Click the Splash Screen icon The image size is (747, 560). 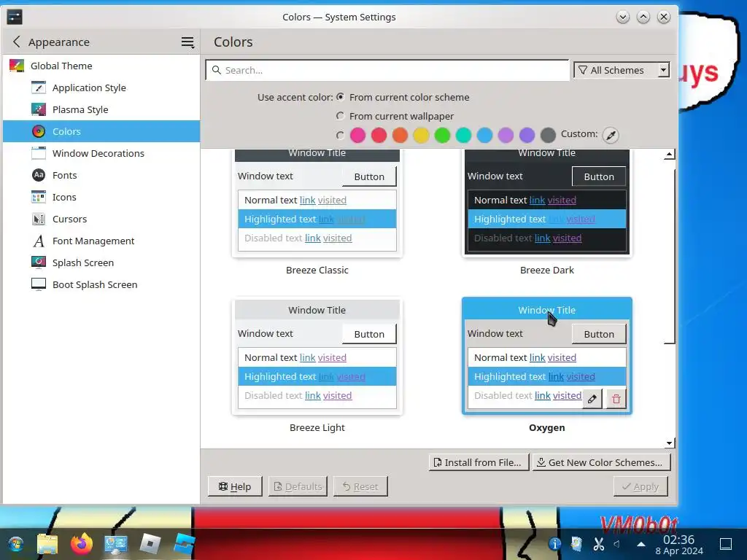tap(39, 262)
